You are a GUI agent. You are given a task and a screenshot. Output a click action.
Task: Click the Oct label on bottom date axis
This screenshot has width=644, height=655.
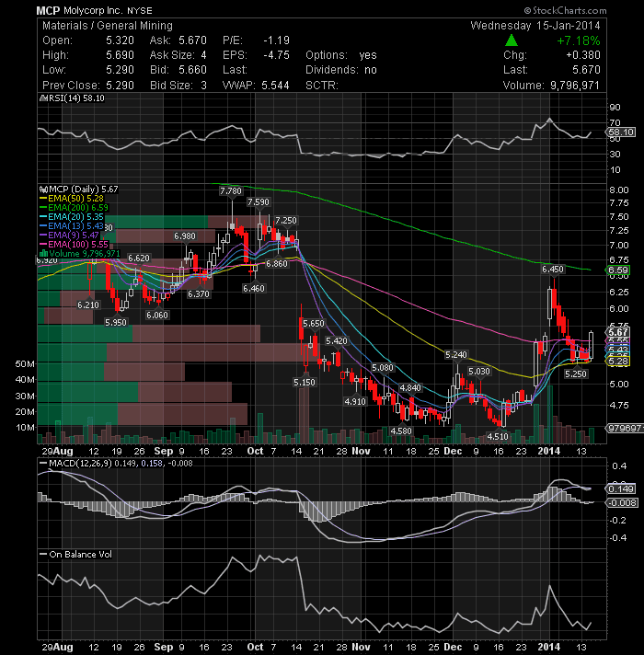[255, 647]
